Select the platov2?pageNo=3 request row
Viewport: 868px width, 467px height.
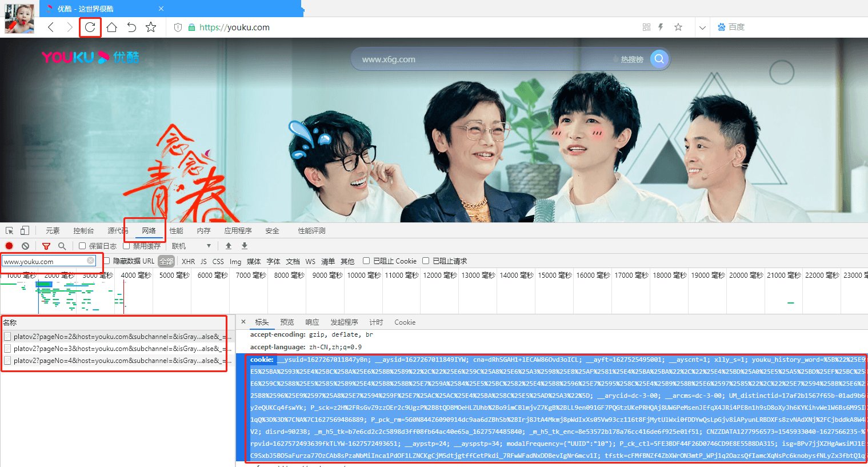[117, 349]
